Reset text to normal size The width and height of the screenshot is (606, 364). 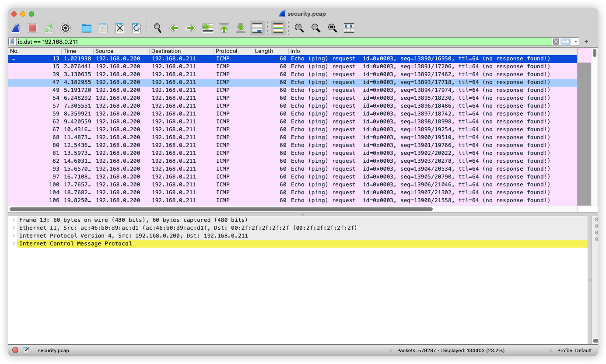point(333,28)
